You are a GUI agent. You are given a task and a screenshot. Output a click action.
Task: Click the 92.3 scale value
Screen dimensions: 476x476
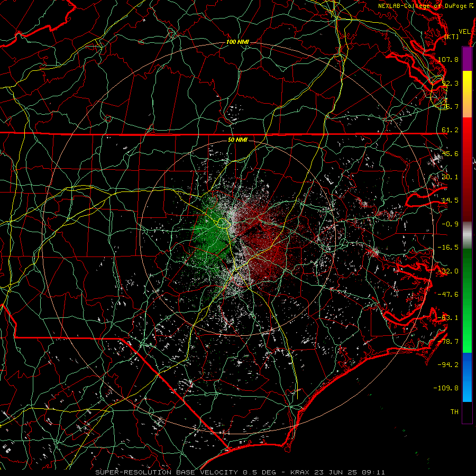pyautogui.click(x=450, y=83)
